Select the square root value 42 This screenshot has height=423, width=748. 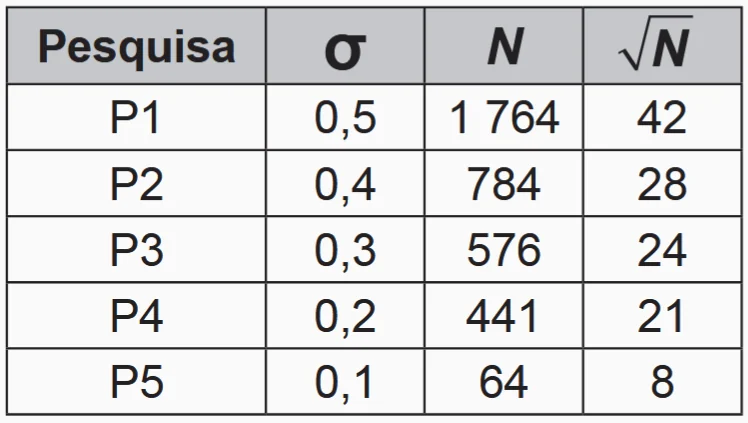pyautogui.click(x=662, y=118)
